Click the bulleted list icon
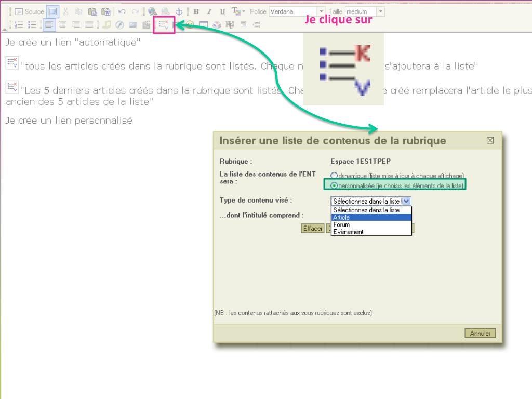 32,24
